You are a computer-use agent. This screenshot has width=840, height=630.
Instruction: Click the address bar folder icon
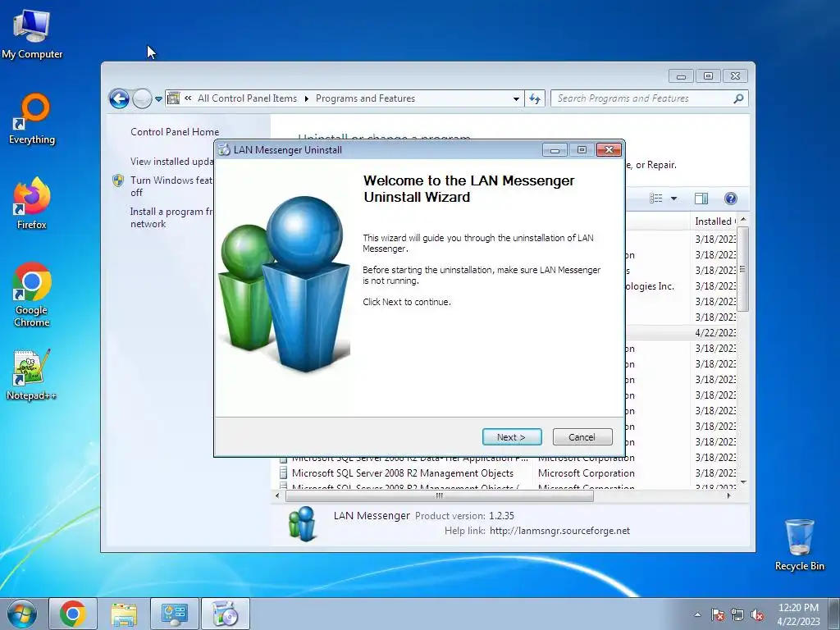click(x=174, y=98)
